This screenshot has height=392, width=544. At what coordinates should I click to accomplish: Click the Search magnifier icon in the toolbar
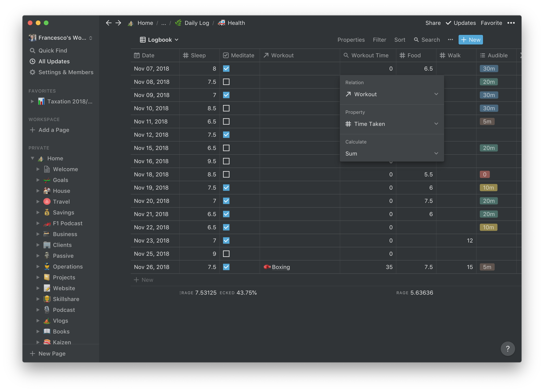416,40
